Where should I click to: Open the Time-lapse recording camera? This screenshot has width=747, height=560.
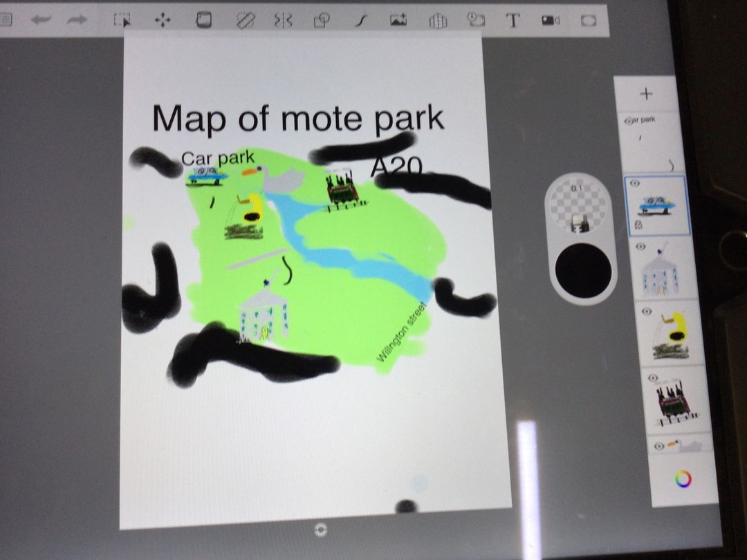[551, 20]
